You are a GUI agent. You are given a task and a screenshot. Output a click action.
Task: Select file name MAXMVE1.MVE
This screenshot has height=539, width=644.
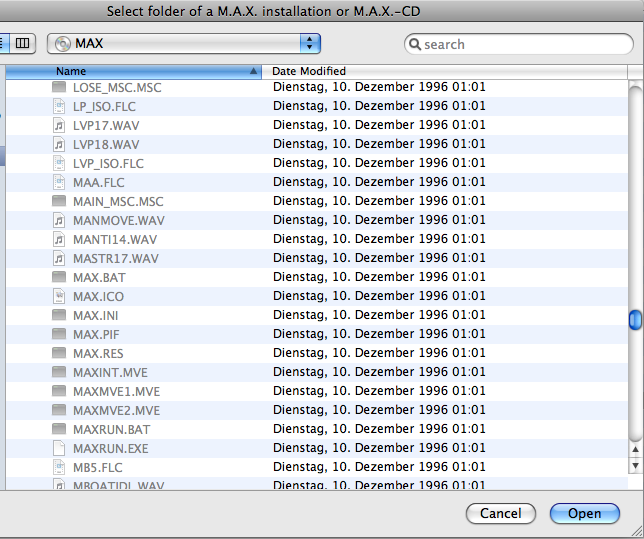coord(117,392)
